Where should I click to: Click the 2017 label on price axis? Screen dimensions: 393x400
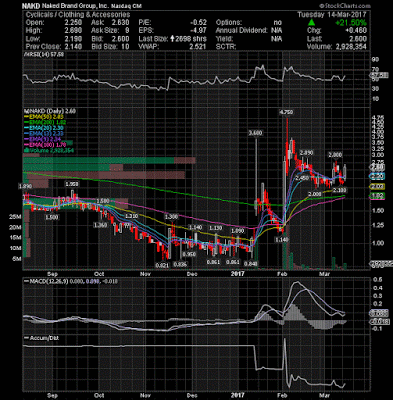[238, 274]
